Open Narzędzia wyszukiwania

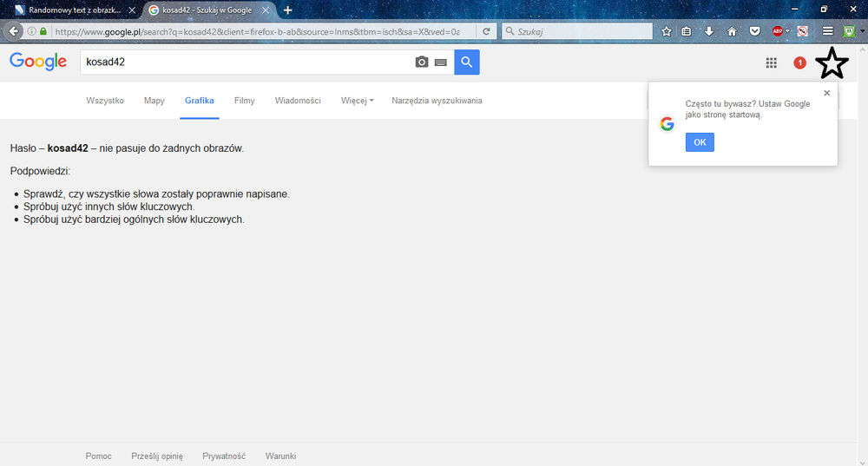[x=437, y=101]
